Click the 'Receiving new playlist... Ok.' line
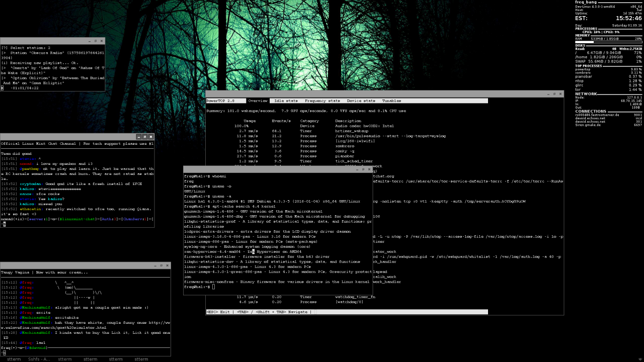 point(40,63)
